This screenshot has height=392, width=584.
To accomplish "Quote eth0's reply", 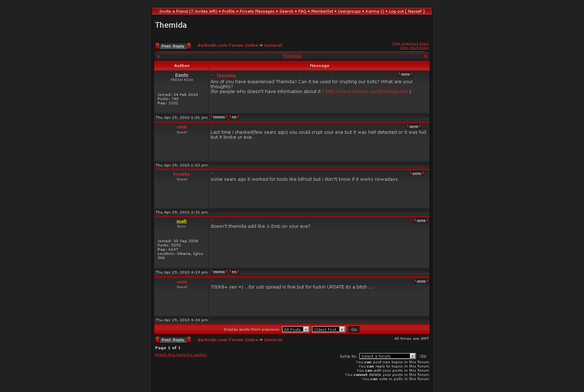I will point(414,127).
